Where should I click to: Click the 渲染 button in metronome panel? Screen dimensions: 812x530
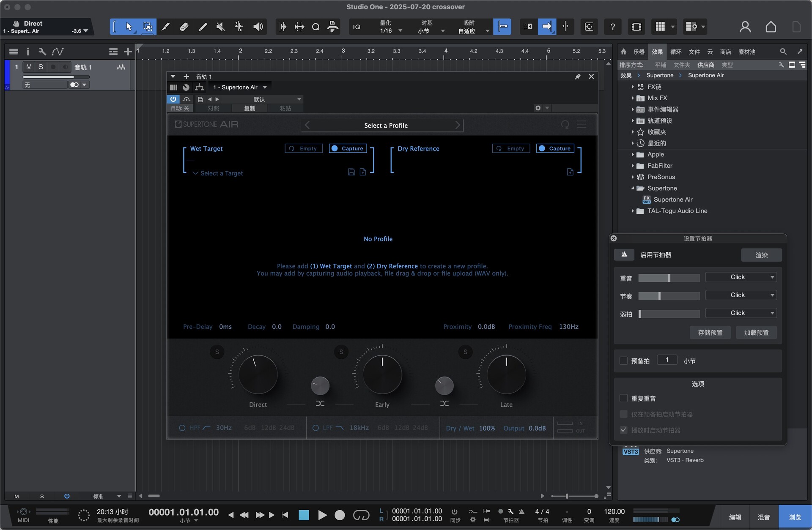[x=761, y=255]
